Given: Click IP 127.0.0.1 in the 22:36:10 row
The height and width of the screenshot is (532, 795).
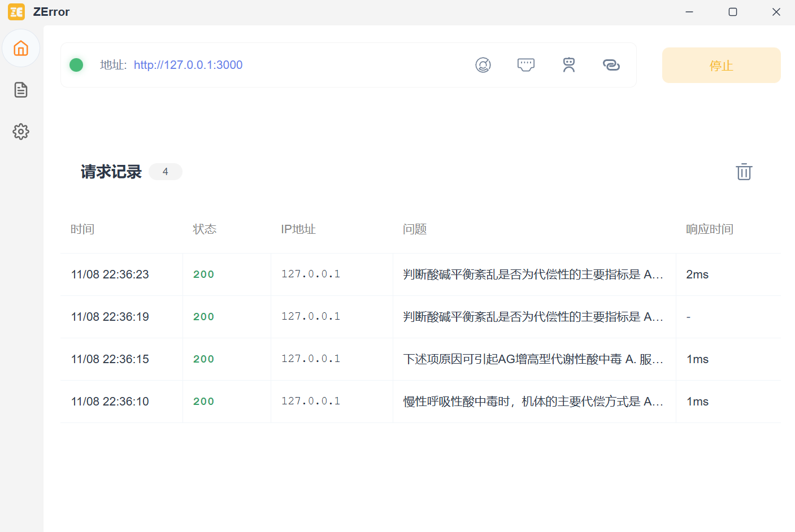Looking at the screenshot, I should click(x=311, y=401).
